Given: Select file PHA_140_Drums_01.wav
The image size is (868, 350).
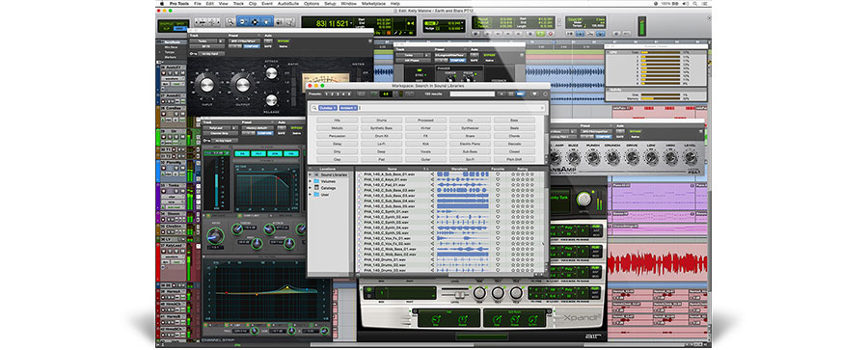Looking at the screenshot, I should (x=385, y=259).
